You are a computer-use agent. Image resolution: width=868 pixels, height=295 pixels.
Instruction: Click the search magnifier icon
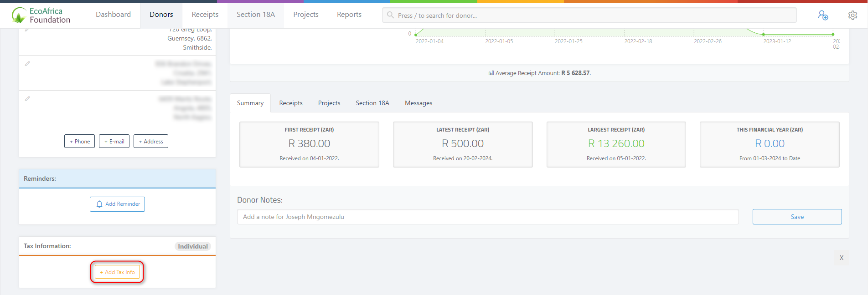(x=390, y=15)
